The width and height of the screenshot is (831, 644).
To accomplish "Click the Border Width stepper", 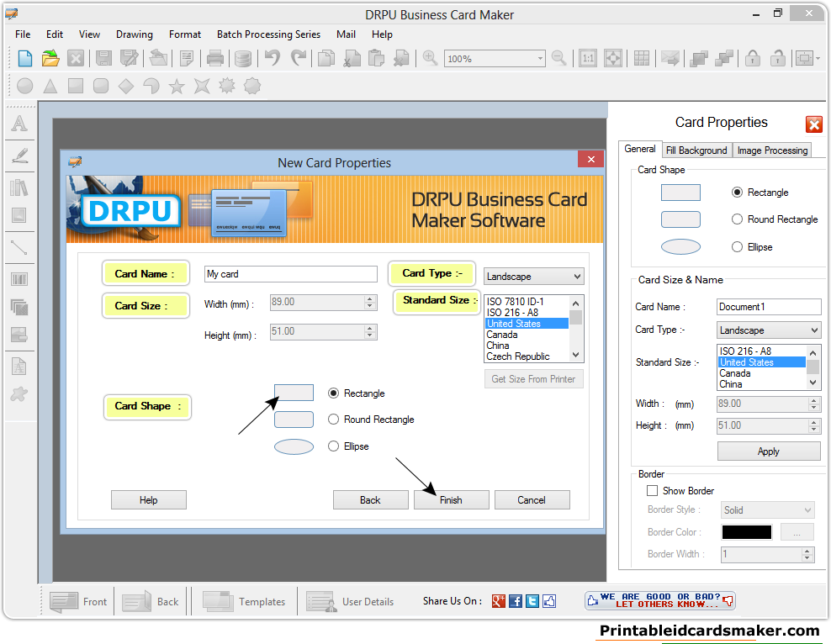I will coord(807,555).
